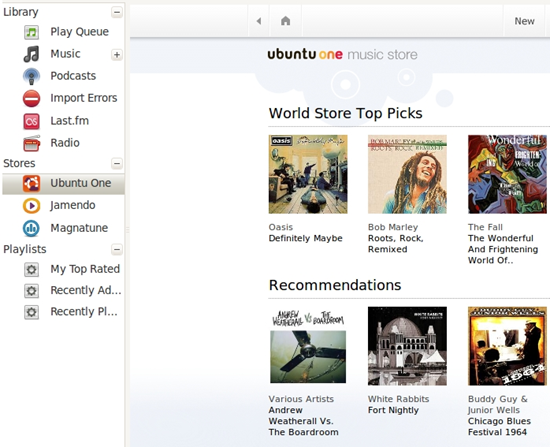Screen dimensions: 550x447
Task: Open the My Top Rated playlist
Action: pos(85,269)
